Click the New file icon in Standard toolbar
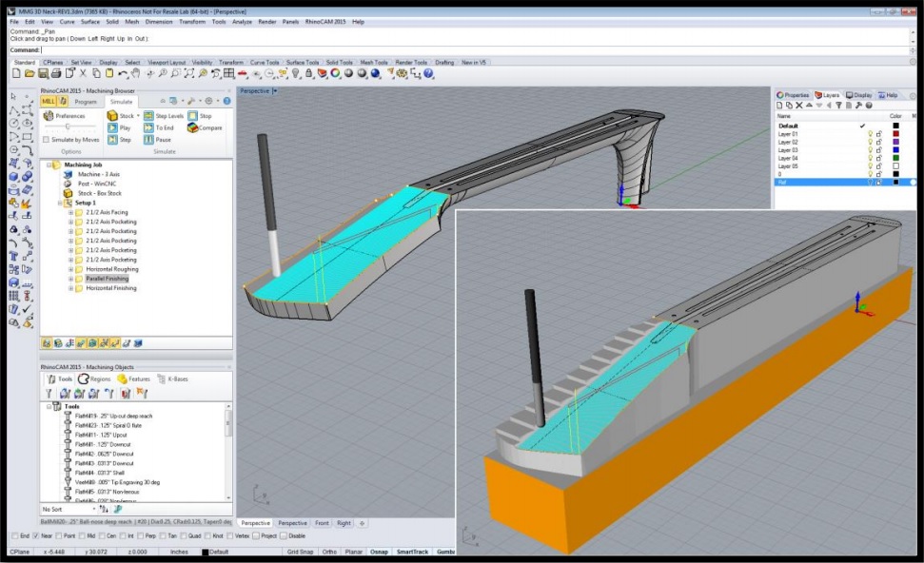Screen dimensions: 924x563 pos(16,73)
